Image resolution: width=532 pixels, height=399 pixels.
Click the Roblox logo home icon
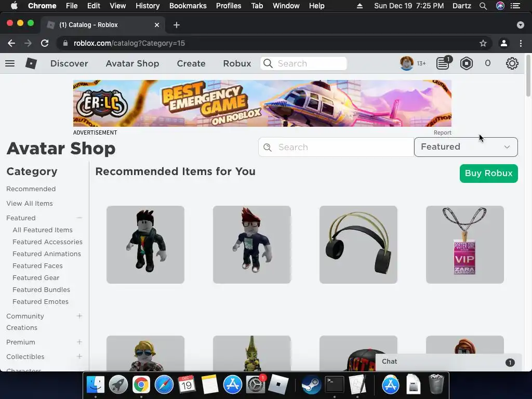click(x=31, y=63)
